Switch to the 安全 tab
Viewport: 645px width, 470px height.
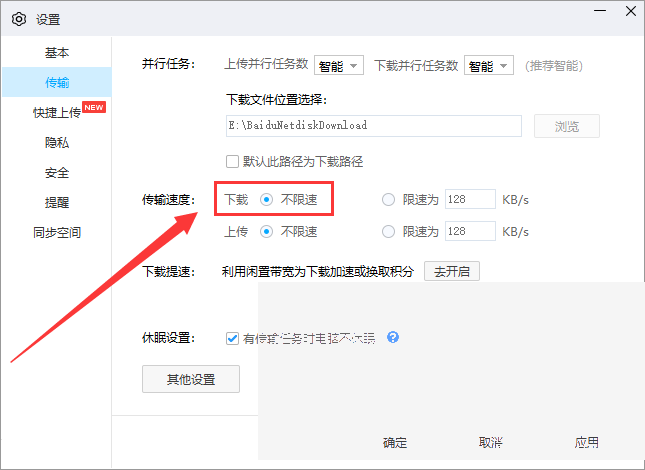(x=57, y=172)
